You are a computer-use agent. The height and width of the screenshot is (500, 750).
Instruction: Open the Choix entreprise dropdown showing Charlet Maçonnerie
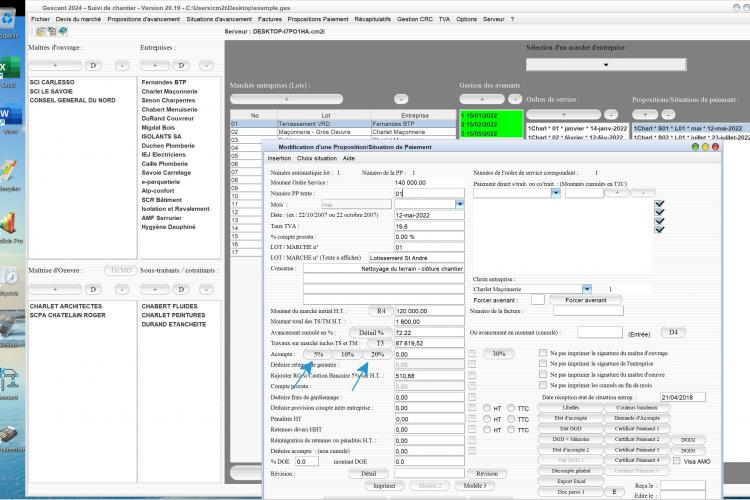click(x=587, y=289)
